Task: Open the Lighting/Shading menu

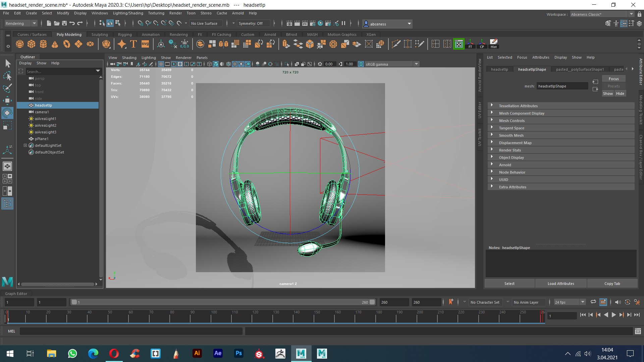Action: (x=128, y=13)
